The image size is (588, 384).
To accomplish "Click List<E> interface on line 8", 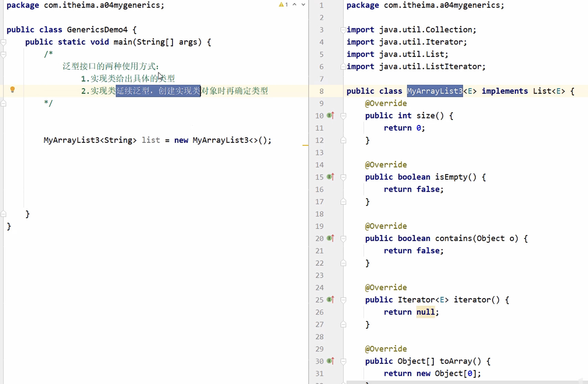I will pyautogui.click(x=549, y=91).
